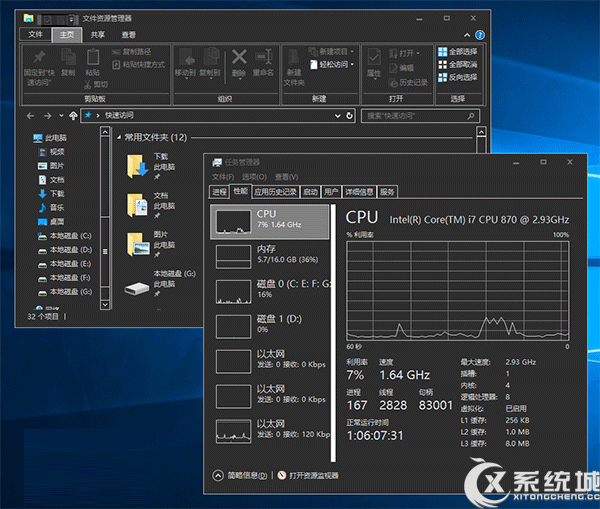The image size is (600, 509).
Task: Select Local Disk (E:) in navigation pane
Action: (x=65, y=264)
